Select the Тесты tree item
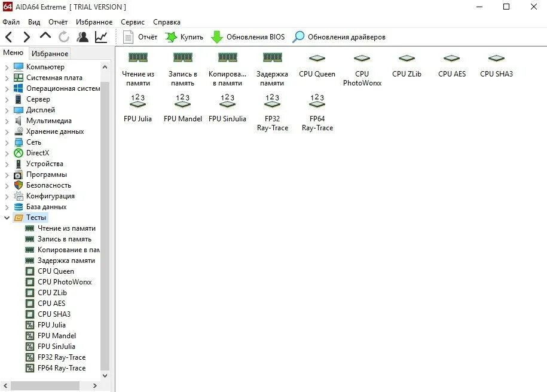 36,218
